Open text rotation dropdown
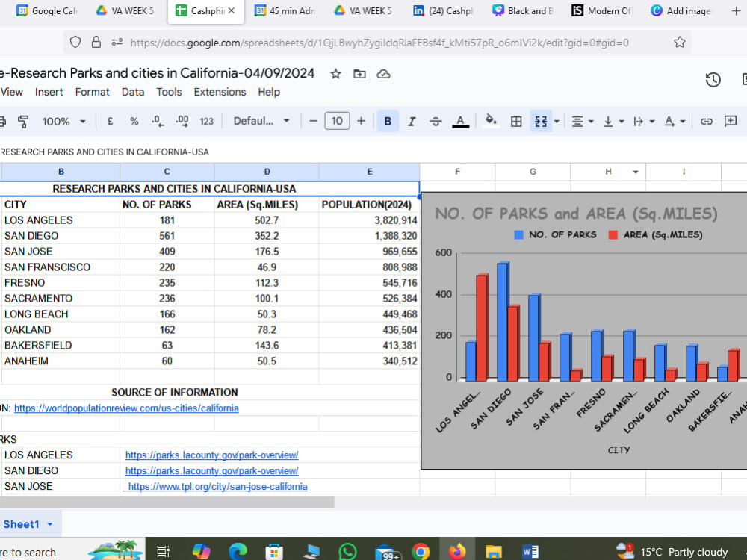Image resolution: width=747 pixels, height=560 pixels. click(x=675, y=122)
